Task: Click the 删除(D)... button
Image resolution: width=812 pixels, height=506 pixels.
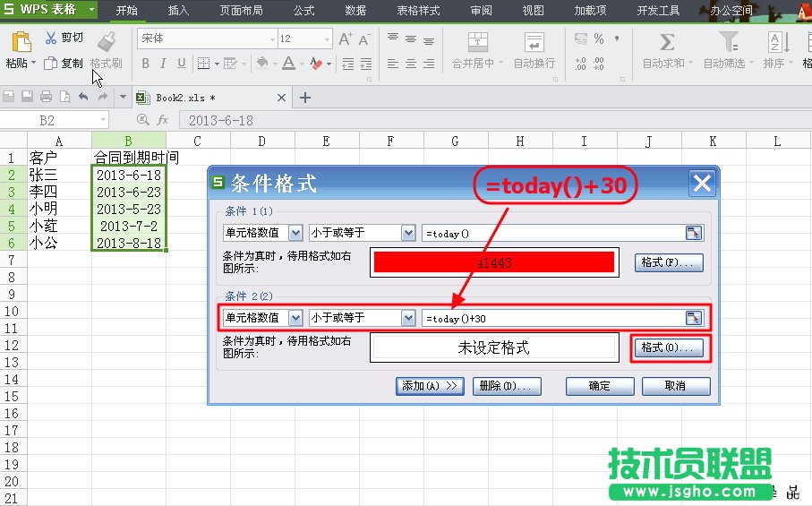Action: 507,386
